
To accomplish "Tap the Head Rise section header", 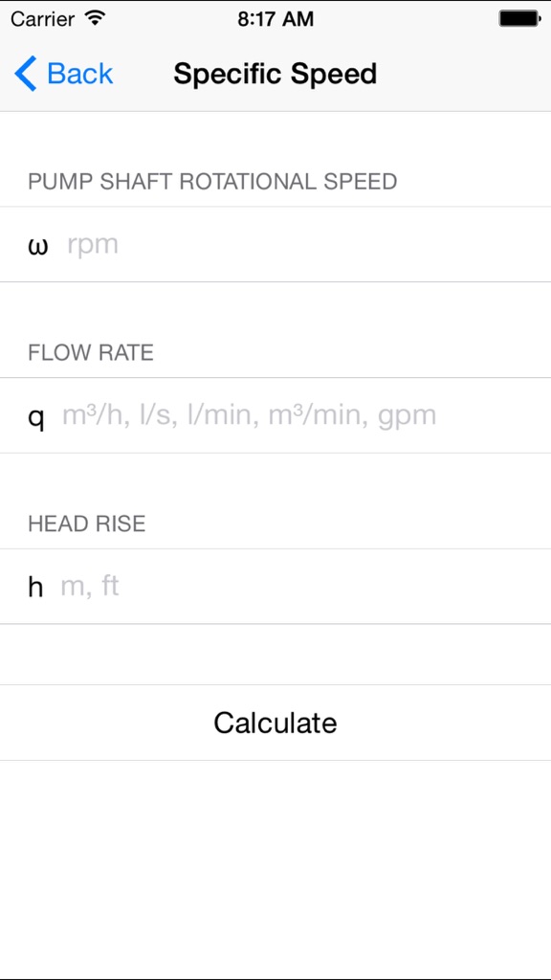I will click(87, 523).
